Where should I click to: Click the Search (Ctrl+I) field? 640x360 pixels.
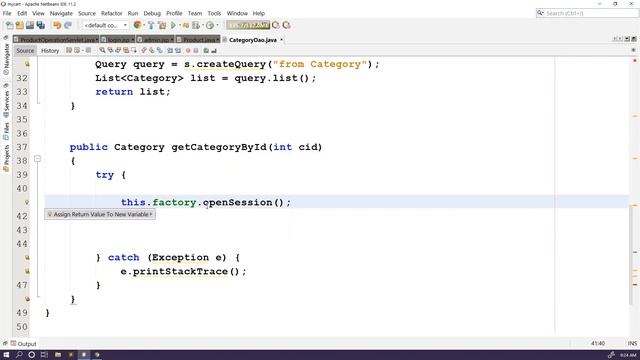tap(587, 13)
